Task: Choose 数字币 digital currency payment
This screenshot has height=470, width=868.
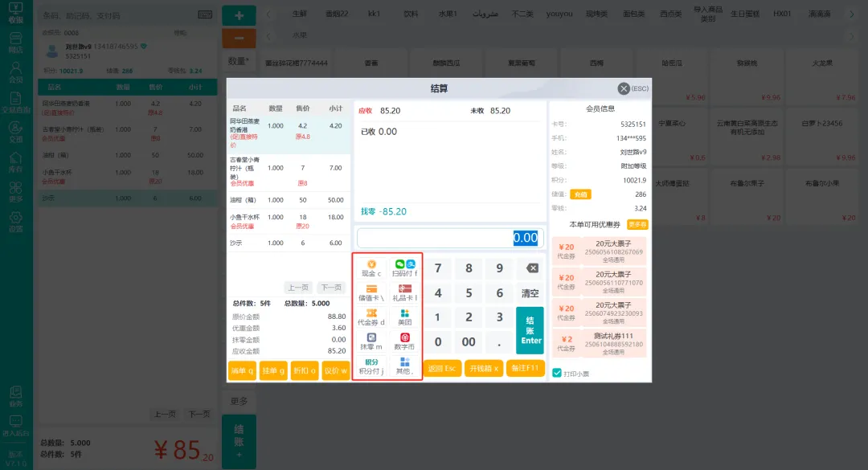Action: point(404,341)
